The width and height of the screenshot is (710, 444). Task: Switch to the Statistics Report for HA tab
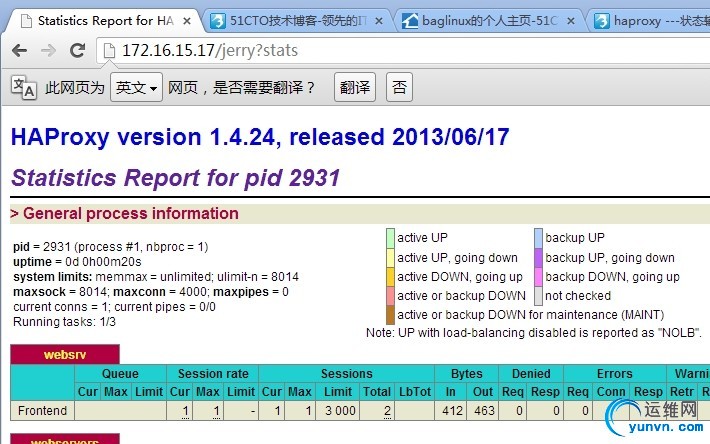pos(106,21)
